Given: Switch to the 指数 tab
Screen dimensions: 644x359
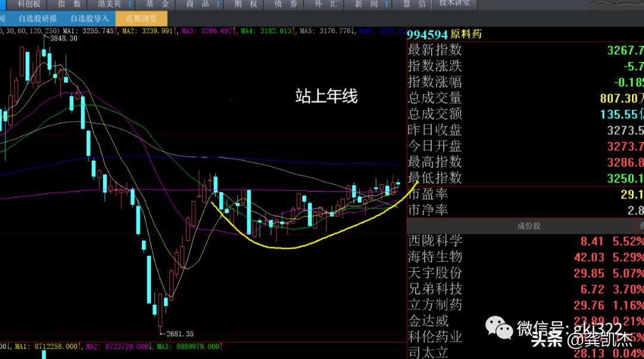Looking at the screenshot, I should tap(69, 4).
